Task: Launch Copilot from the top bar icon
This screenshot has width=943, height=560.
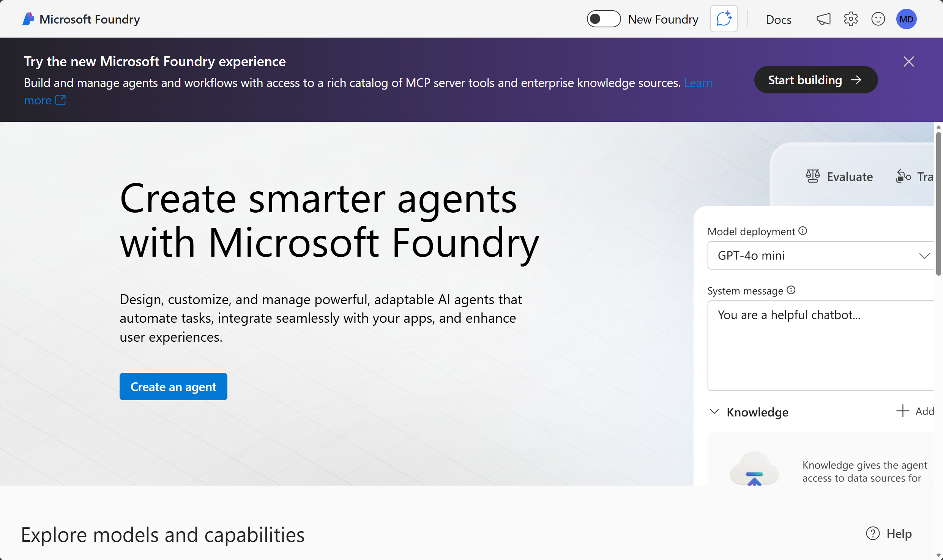Action: point(723,19)
